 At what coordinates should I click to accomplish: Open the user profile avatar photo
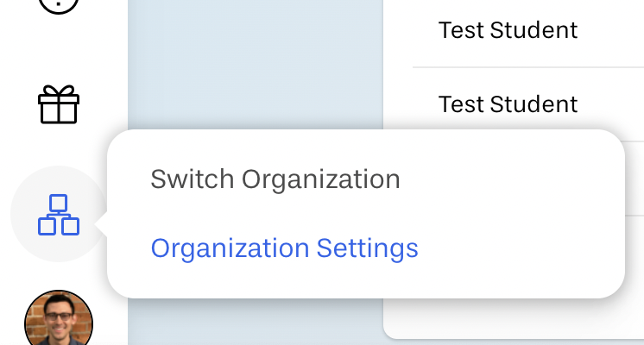[x=59, y=319]
